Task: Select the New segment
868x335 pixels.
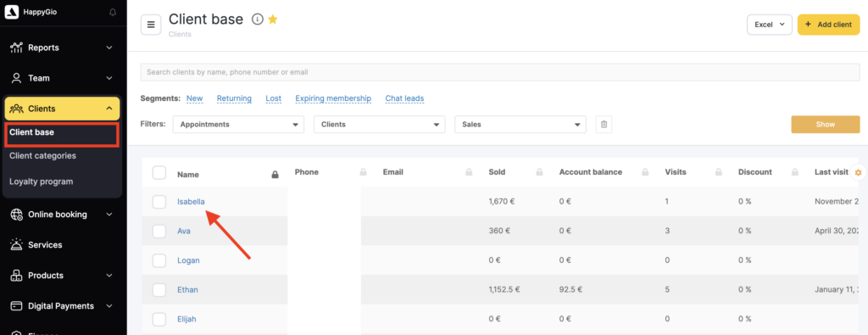Action: (x=194, y=98)
